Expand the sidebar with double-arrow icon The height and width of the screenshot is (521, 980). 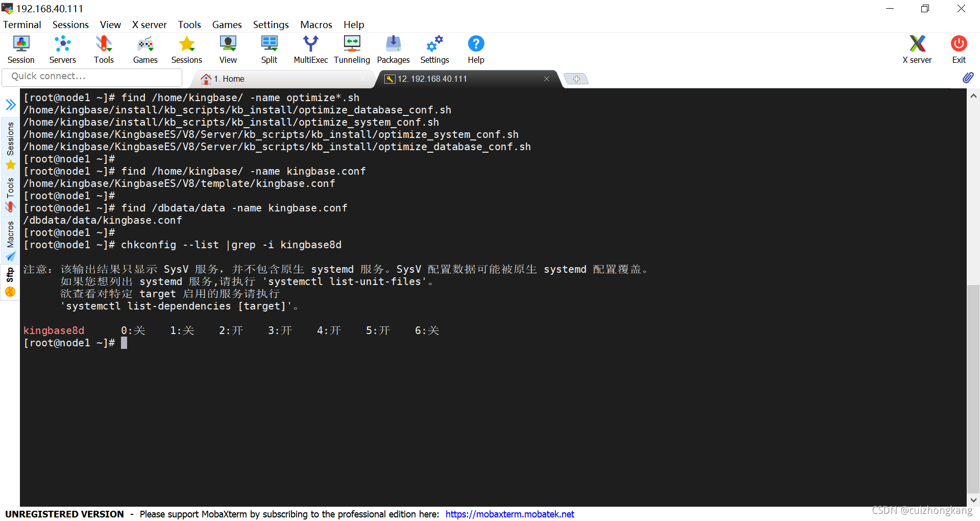point(10,105)
